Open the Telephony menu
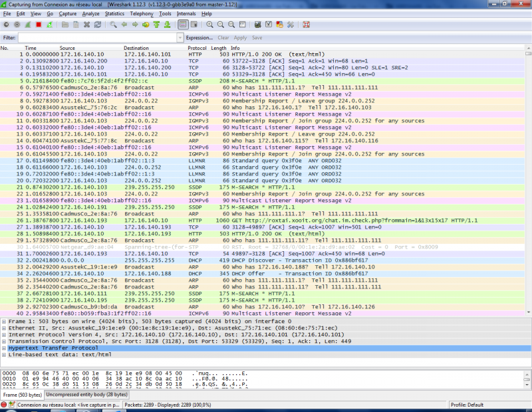This screenshot has width=532, height=412. 142,13
